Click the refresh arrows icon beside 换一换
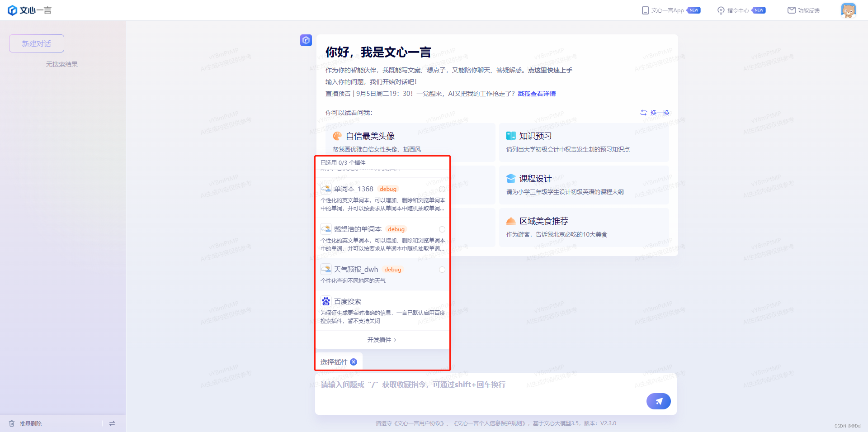 coord(644,113)
